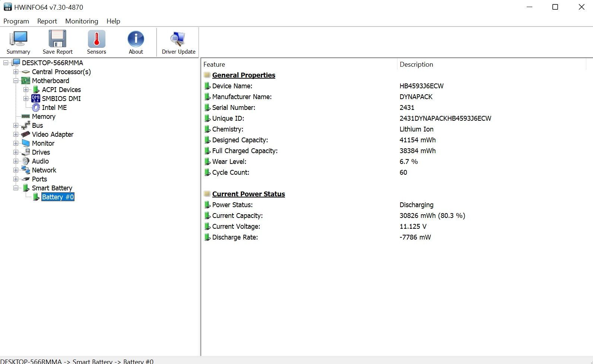Click the Ports connector icon

coord(26,179)
